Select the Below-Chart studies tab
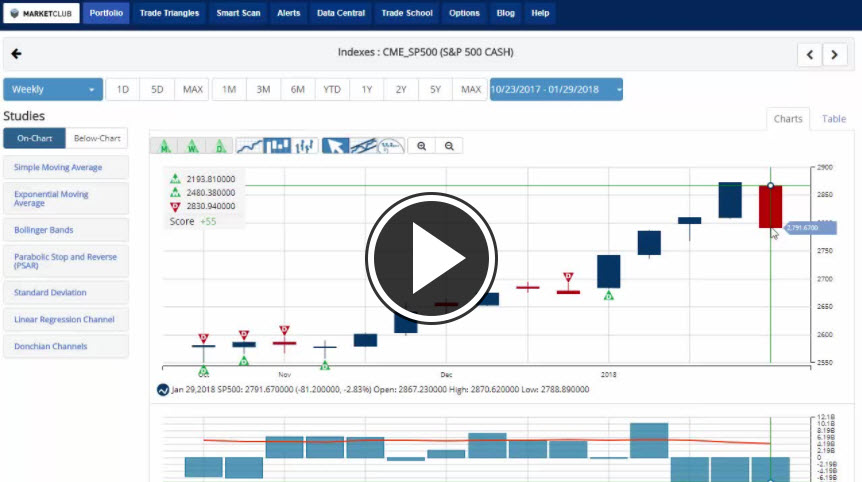Image resolution: width=862 pixels, height=482 pixels. point(98,139)
